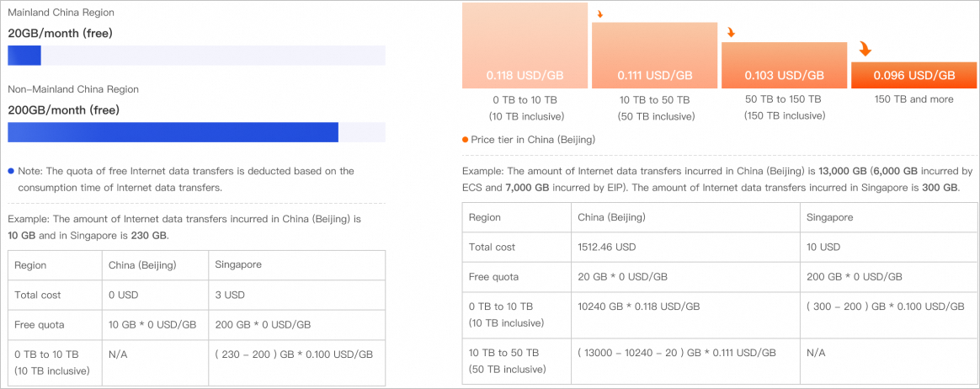
Task: Click the 200GB/month (free) heading
Action: [x=63, y=110]
